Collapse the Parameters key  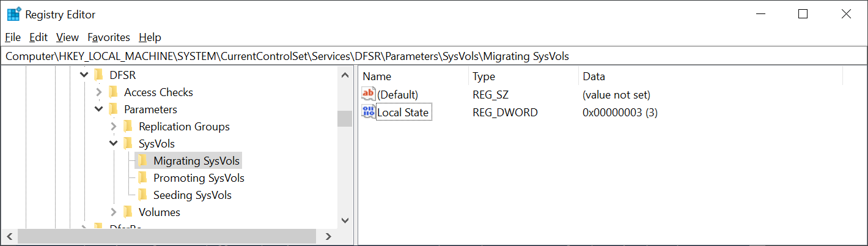click(x=98, y=110)
